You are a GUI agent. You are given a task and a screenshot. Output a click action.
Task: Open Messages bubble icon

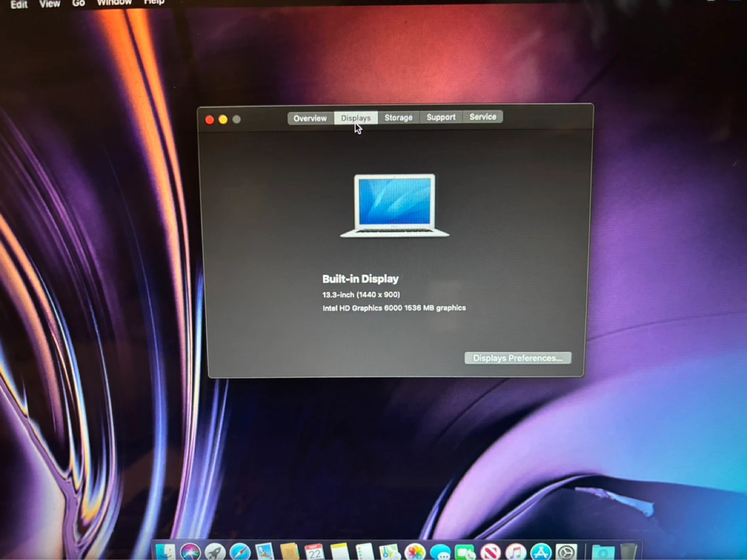coord(440,552)
